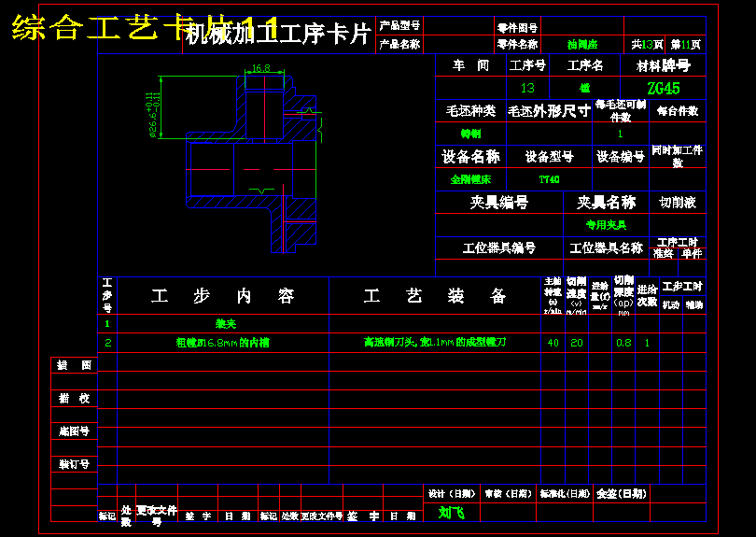Select cutting speed value 20
This screenshot has height=537, width=756.
(576, 343)
